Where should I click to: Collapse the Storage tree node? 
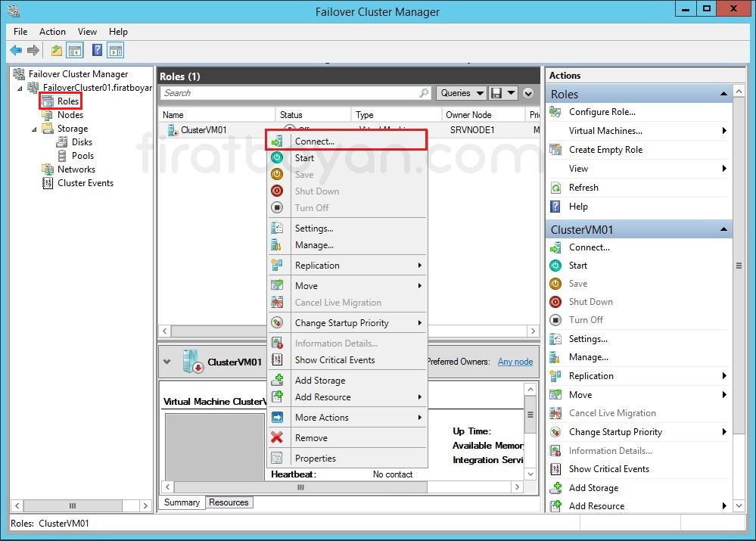coord(34,129)
